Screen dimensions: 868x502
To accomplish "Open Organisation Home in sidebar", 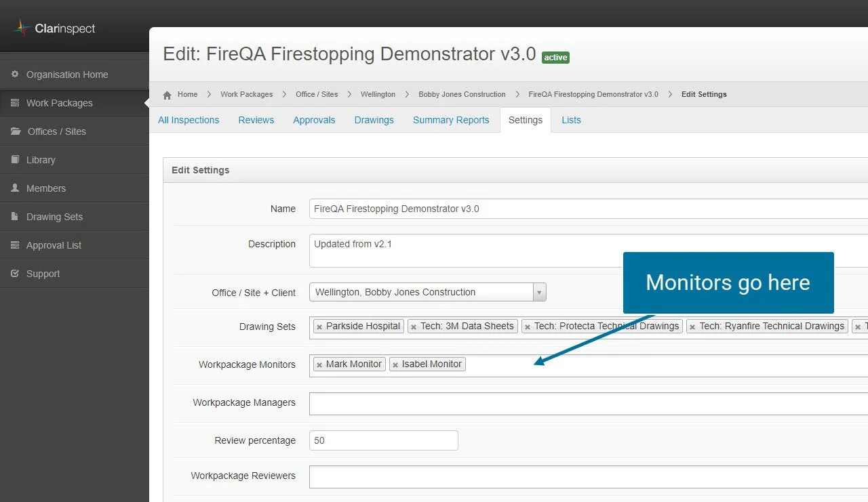I will tap(75, 75).
